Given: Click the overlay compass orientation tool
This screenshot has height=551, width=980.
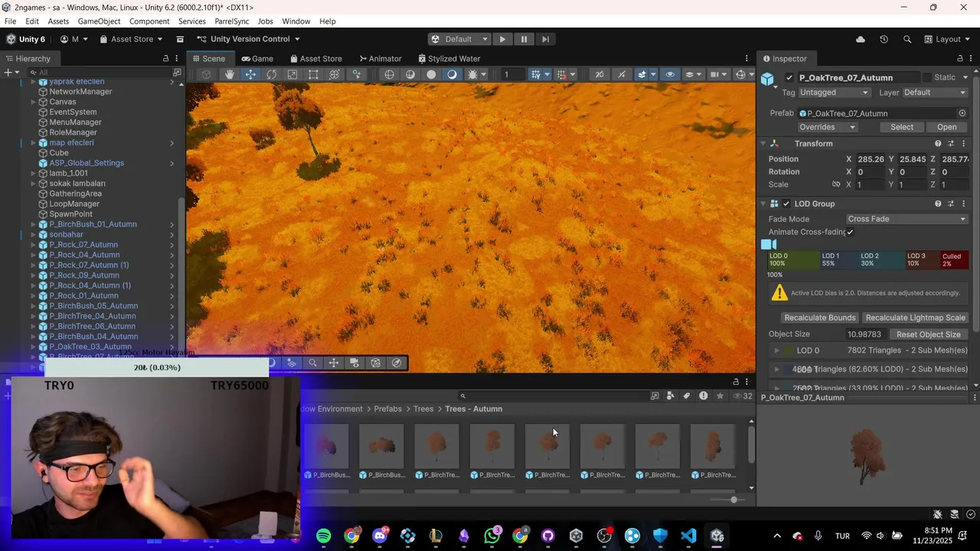Looking at the screenshot, I should [397, 363].
